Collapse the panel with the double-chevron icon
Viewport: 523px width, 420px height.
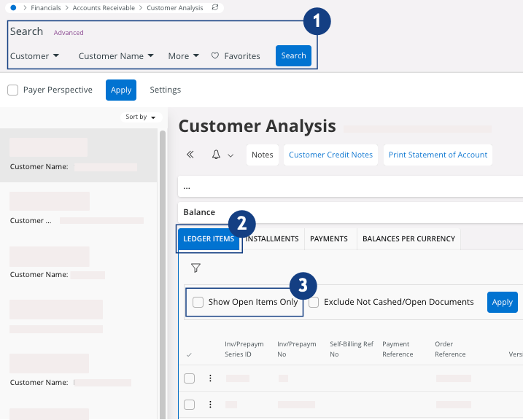pyautogui.click(x=191, y=155)
